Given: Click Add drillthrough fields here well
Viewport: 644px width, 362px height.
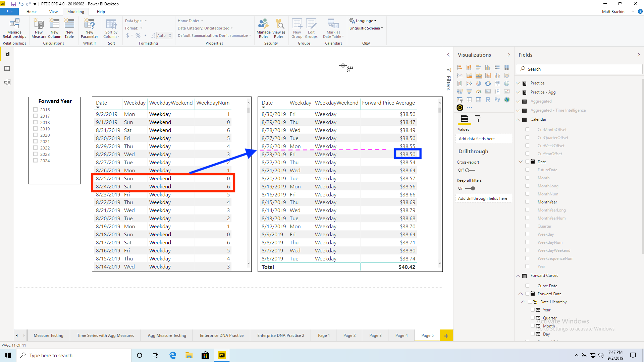Looking at the screenshot, I should (x=483, y=198).
